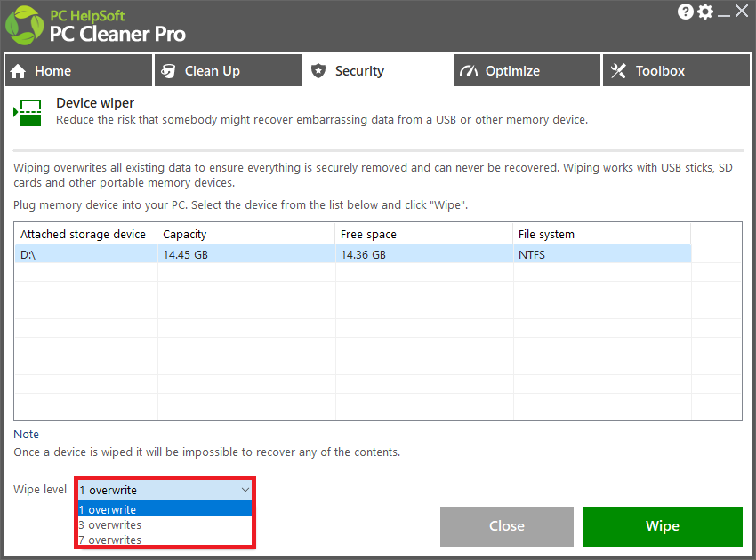Click the Free space column header
756x560 pixels.
point(423,234)
